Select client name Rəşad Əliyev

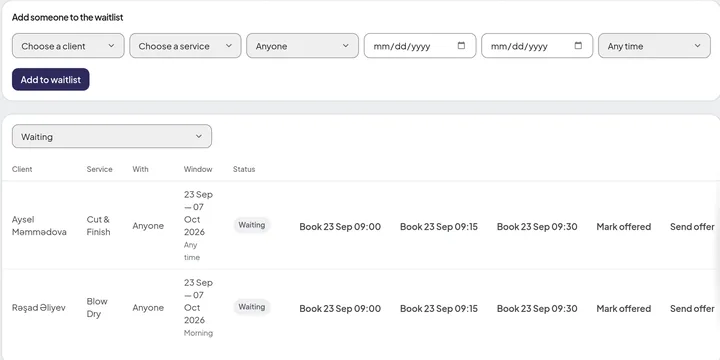[x=39, y=308]
